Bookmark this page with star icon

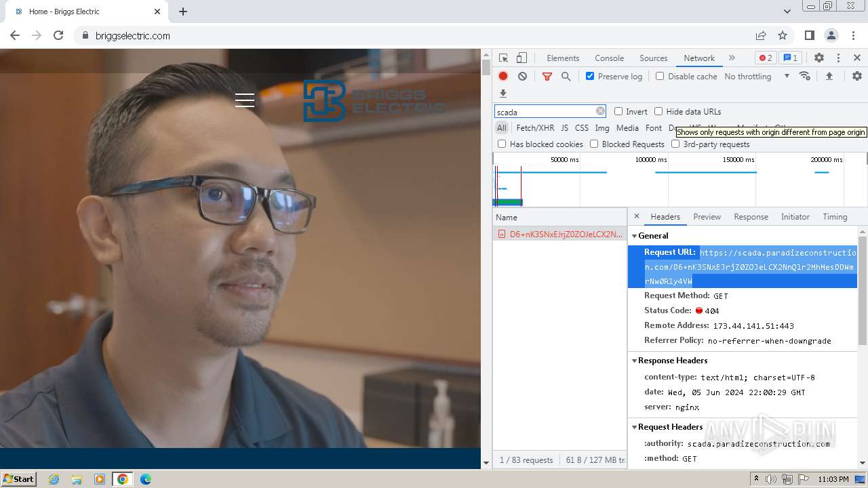point(783,36)
